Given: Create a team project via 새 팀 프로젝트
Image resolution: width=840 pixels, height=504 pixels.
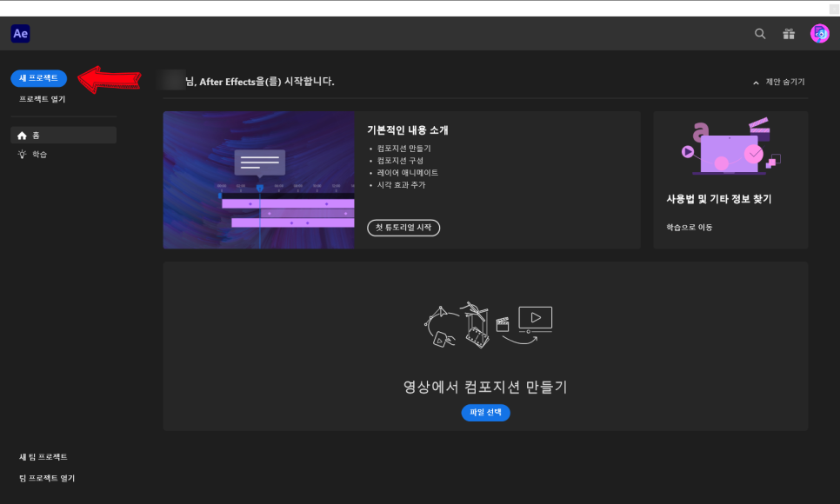Looking at the screenshot, I should (x=43, y=457).
